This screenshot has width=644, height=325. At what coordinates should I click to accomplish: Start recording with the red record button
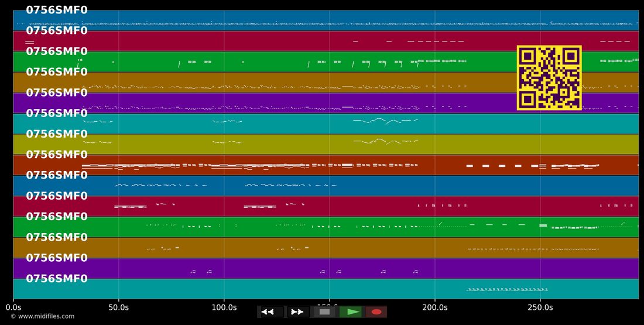[x=376, y=312]
